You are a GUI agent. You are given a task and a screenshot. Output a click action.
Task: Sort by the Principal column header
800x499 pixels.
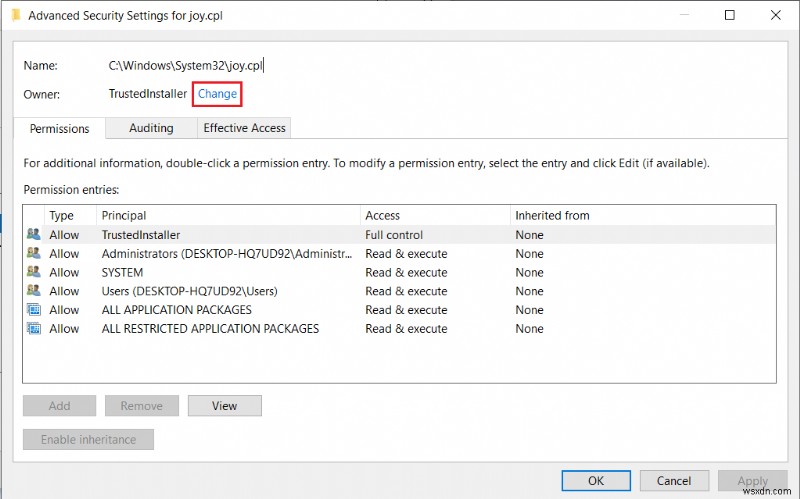click(228, 215)
